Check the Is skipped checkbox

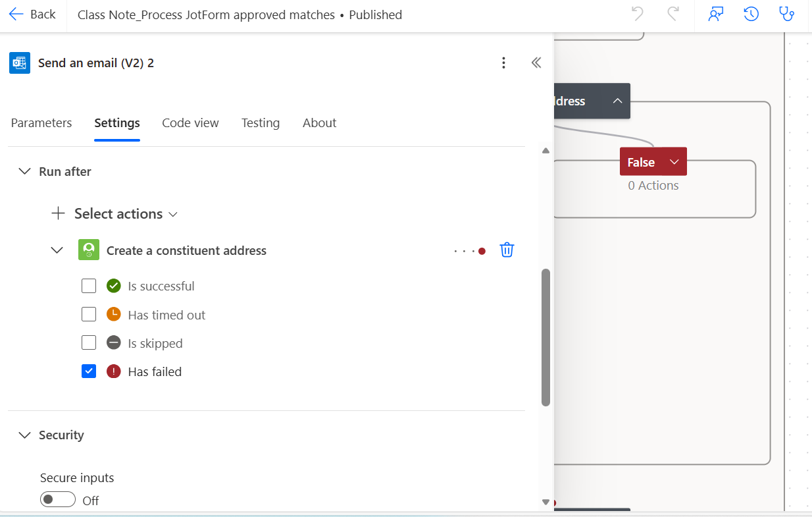89,342
